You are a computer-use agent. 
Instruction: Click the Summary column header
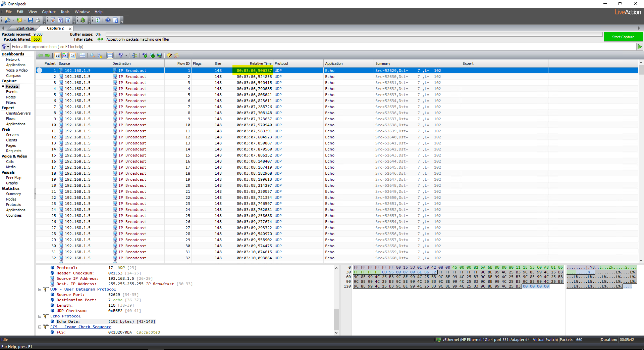417,63
